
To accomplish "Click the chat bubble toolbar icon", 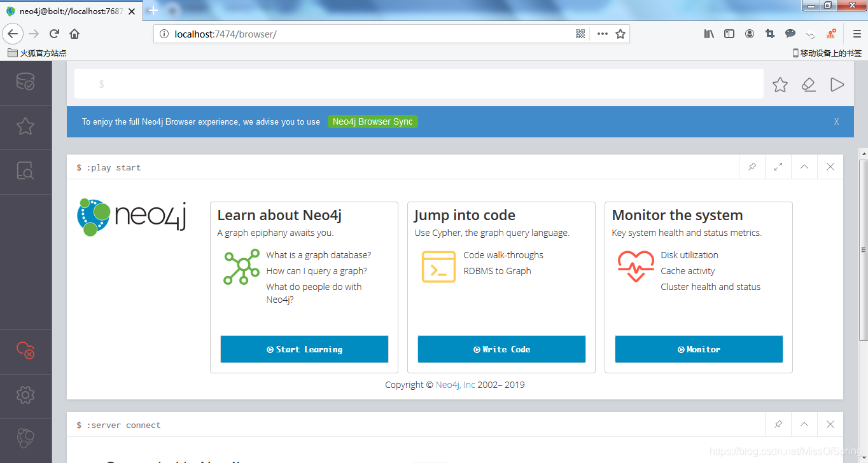I will [790, 34].
